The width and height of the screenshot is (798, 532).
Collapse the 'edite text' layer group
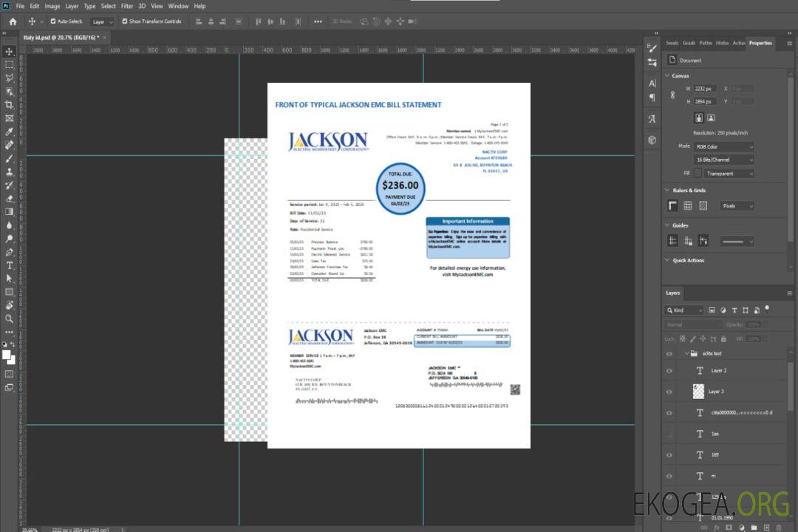(686, 353)
